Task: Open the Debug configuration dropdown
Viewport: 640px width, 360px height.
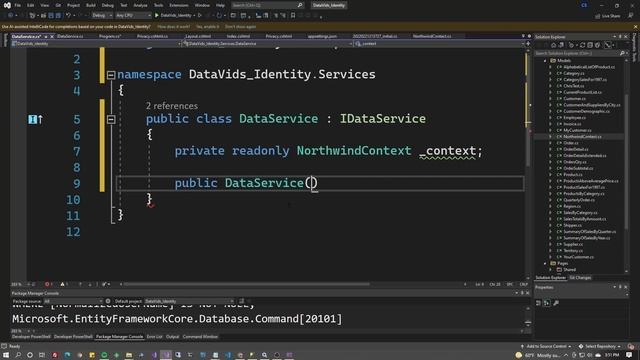Action: coord(102,15)
